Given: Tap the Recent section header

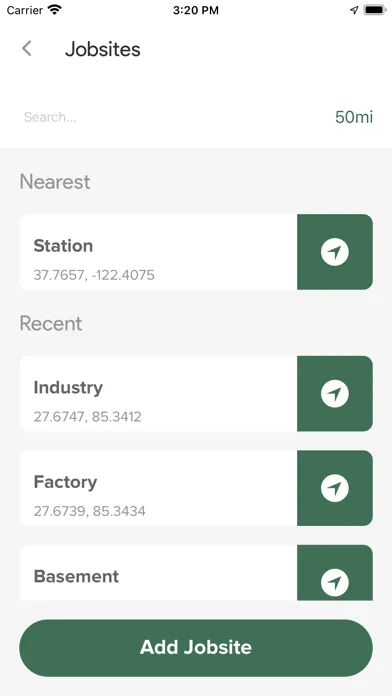Looking at the screenshot, I should click(x=51, y=323).
